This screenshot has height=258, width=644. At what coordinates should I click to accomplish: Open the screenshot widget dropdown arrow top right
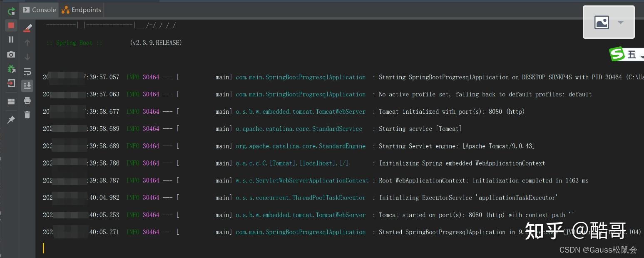621,23
